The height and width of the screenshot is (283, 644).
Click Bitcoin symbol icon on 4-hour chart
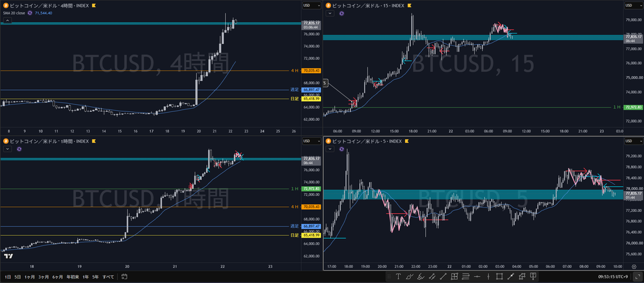point(6,6)
